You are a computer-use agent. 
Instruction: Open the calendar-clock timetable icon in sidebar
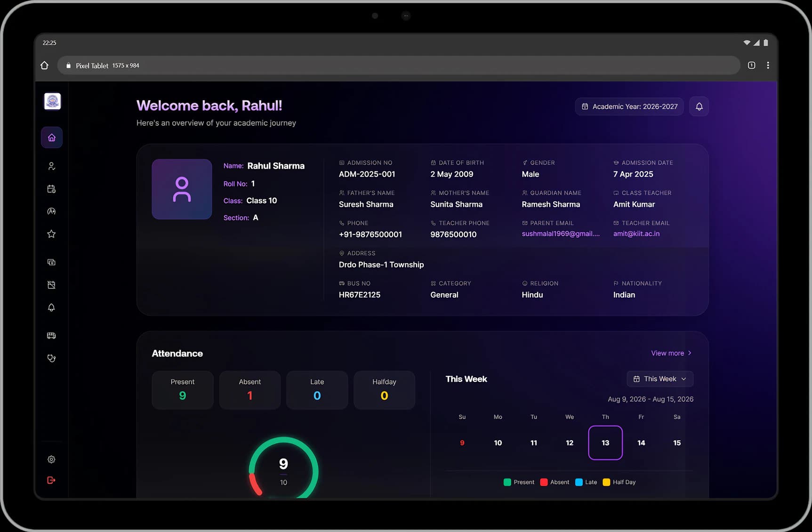(52, 189)
